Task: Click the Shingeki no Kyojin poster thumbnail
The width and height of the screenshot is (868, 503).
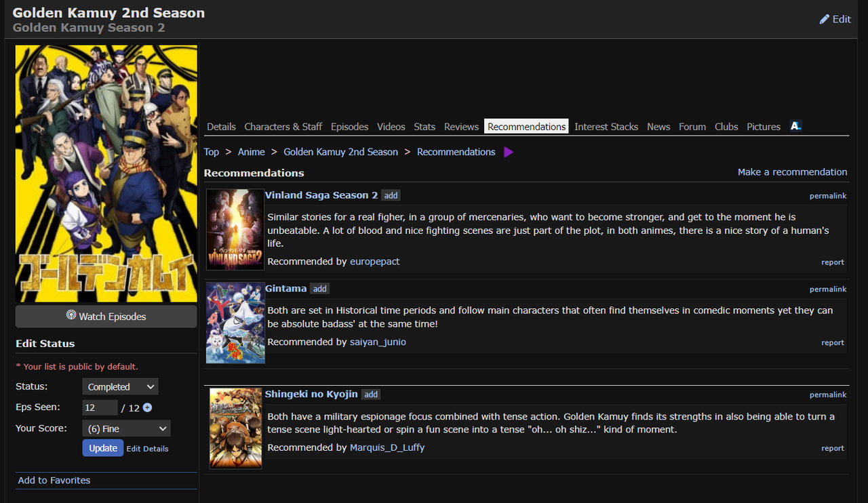Action: 235,428
